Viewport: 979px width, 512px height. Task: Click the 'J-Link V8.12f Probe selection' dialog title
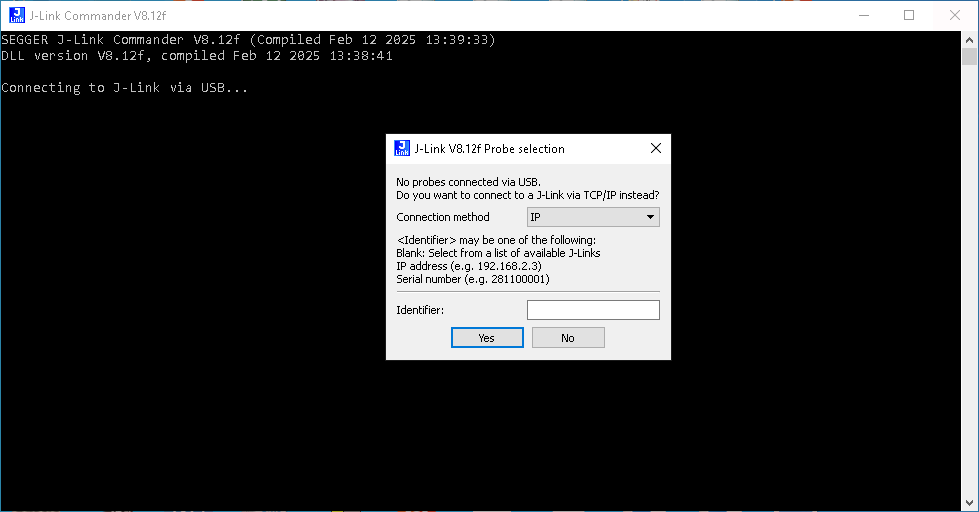coord(490,149)
